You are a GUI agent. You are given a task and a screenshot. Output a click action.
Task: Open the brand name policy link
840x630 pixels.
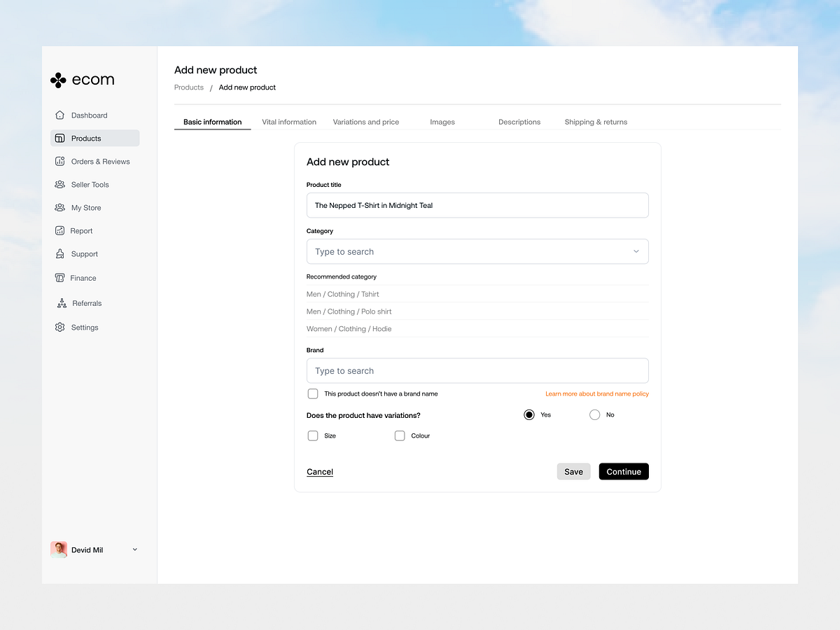click(597, 393)
